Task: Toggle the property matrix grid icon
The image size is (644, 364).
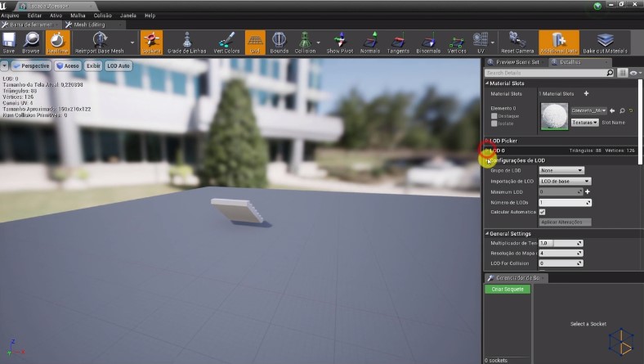Action: click(x=623, y=73)
